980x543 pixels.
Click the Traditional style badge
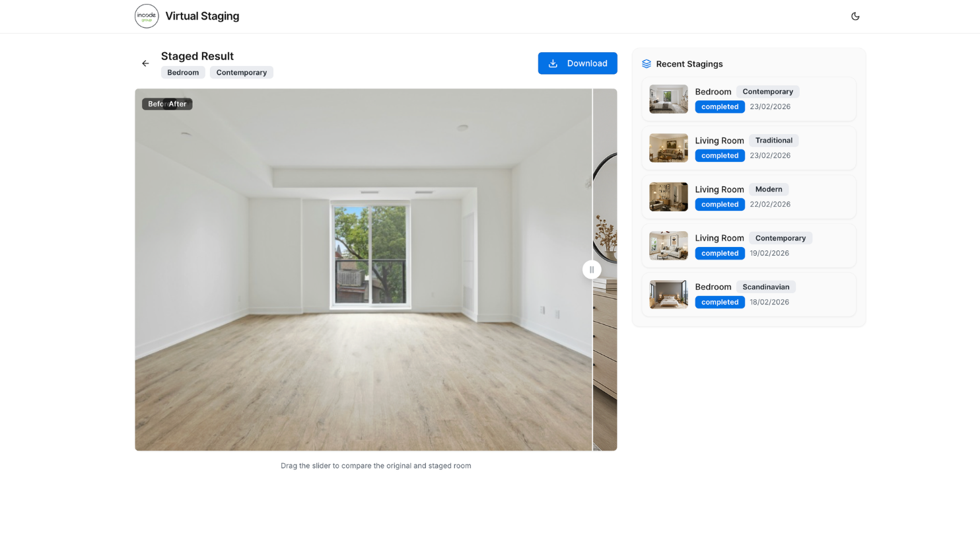coord(774,141)
